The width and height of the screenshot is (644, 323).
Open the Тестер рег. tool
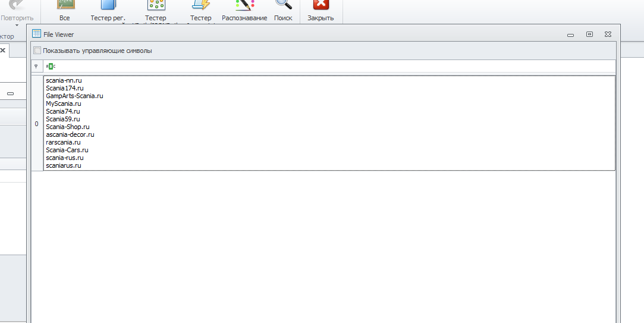108,11
